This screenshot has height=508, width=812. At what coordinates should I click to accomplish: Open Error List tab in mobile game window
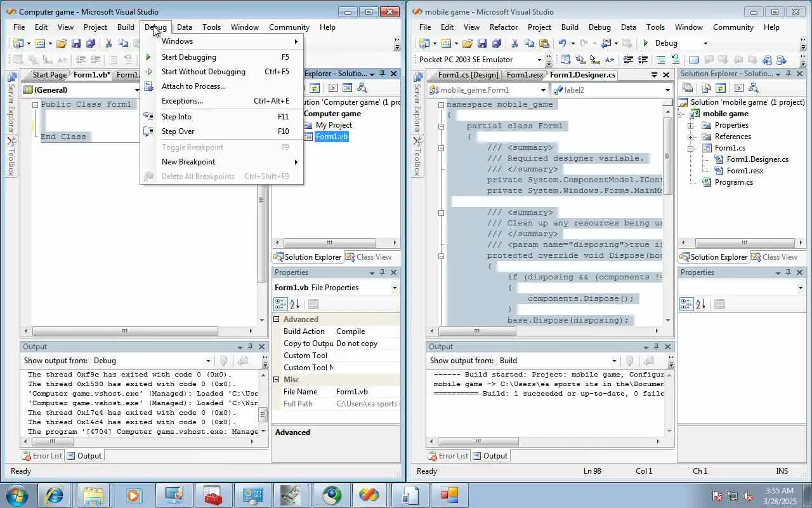[x=449, y=456]
